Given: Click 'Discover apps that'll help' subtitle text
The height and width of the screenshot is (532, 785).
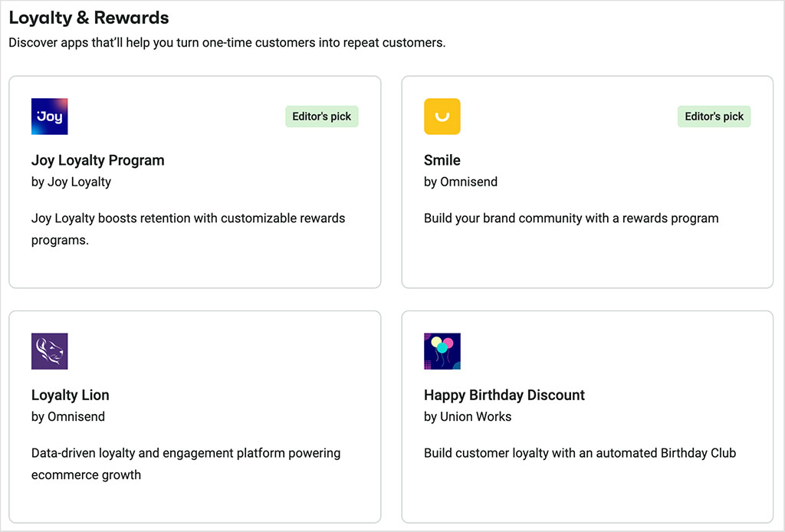Looking at the screenshot, I should 227,43.
